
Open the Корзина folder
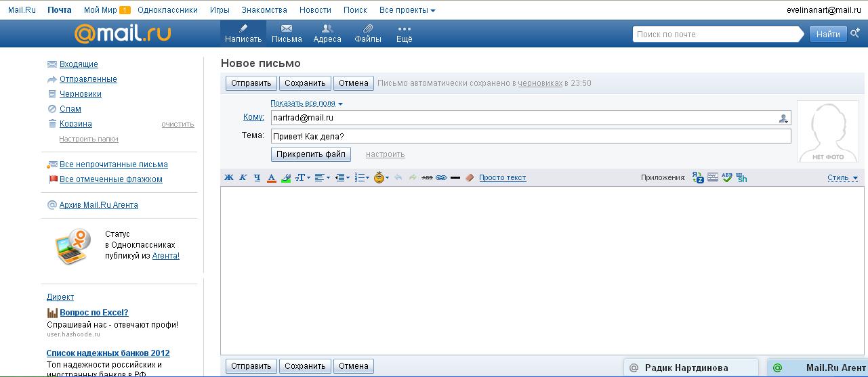coord(76,124)
